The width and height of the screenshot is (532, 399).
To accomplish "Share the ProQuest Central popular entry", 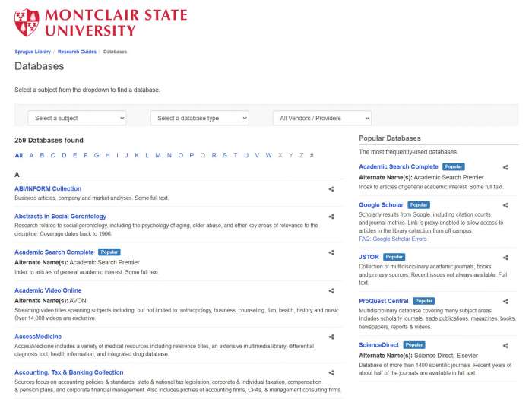I will pos(505,302).
